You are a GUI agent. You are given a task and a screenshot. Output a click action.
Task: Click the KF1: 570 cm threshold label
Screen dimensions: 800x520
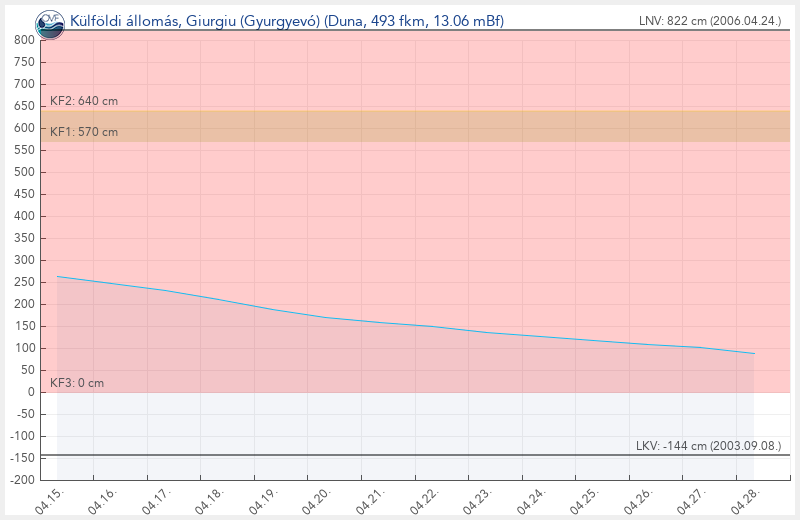[84, 132]
